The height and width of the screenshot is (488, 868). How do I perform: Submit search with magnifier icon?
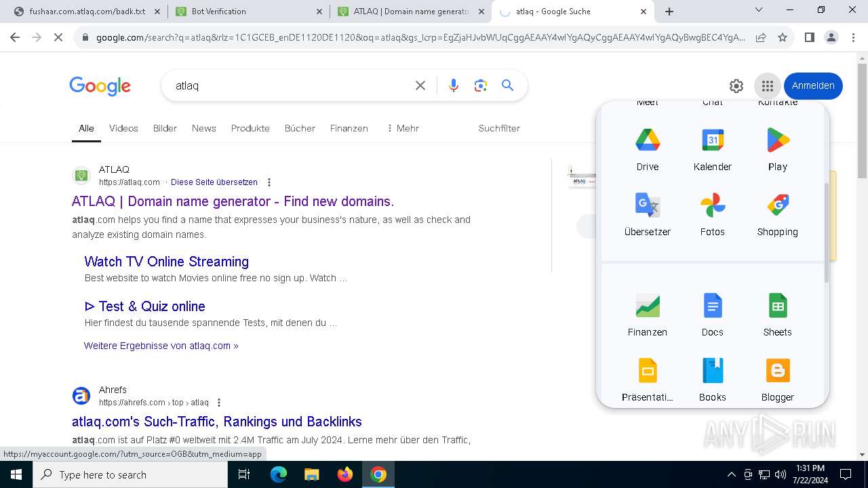coord(507,85)
